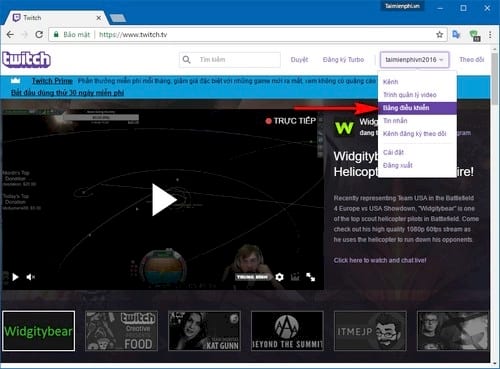Click the TRỰC TIẾP live indicator
500x369 pixels.
291,121
